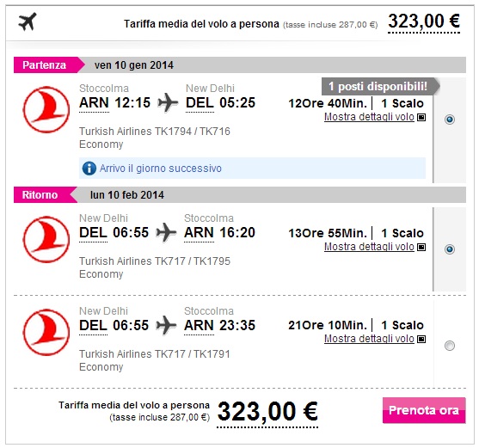This screenshot has height=448, width=479.
Task: Expand flight details icon for 21Ore 10Min return
Action: pyautogui.click(x=421, y=340)
